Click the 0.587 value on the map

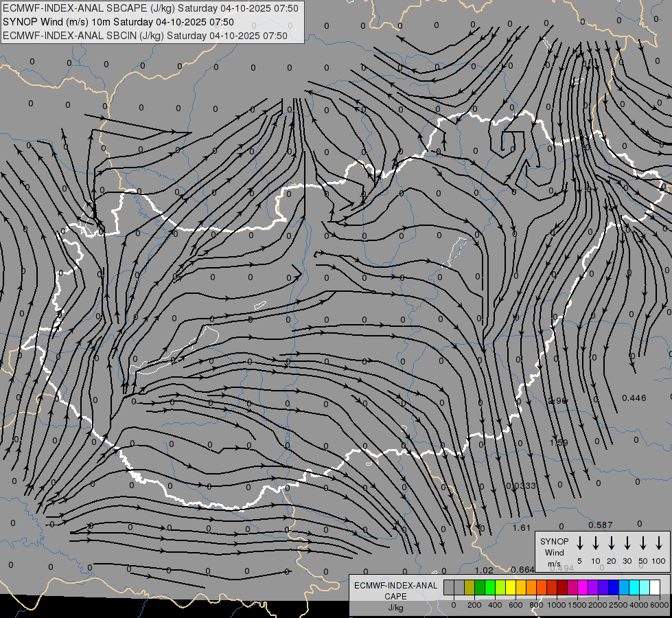pyautogui.click(x=601, y=525)
